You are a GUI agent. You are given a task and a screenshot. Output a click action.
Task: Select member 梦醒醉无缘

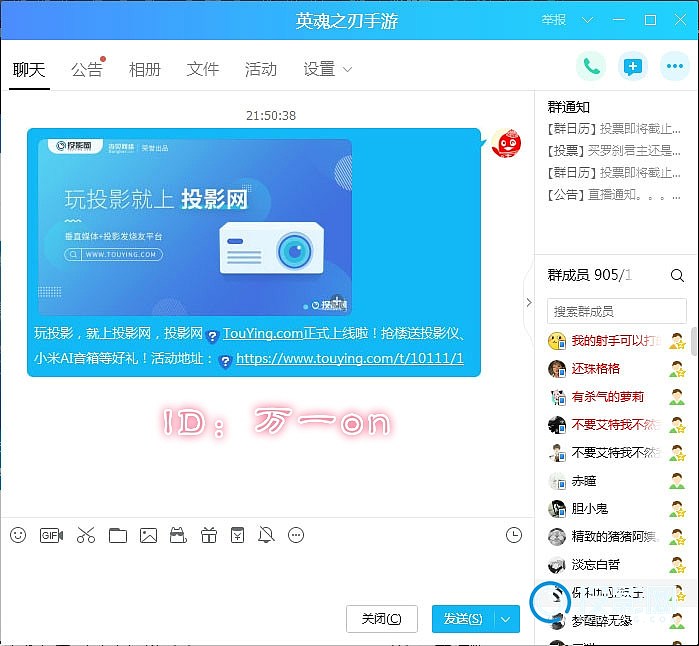(617, 621)
